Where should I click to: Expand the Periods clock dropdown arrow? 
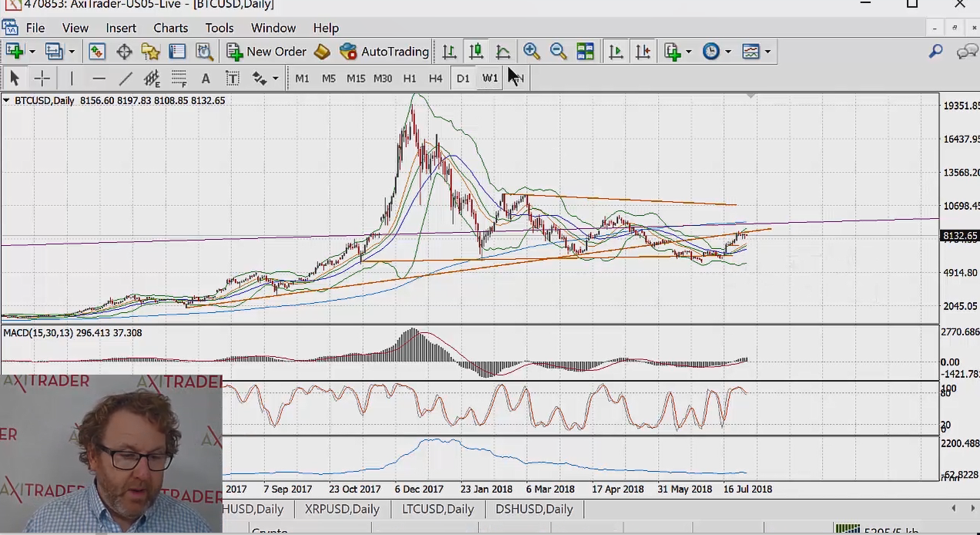pos(728,52)
